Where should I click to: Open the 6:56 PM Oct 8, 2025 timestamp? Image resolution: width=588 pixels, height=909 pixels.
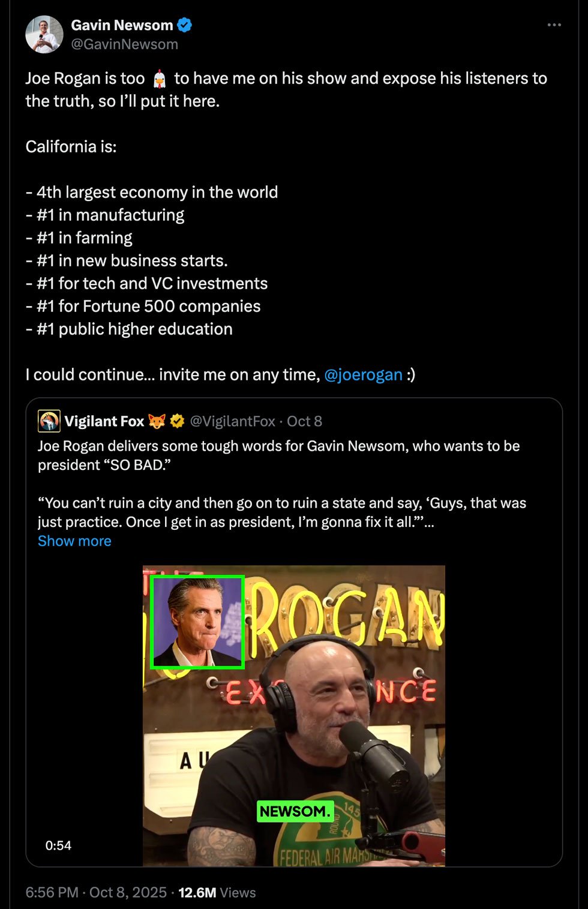click(x=96, y=892)
